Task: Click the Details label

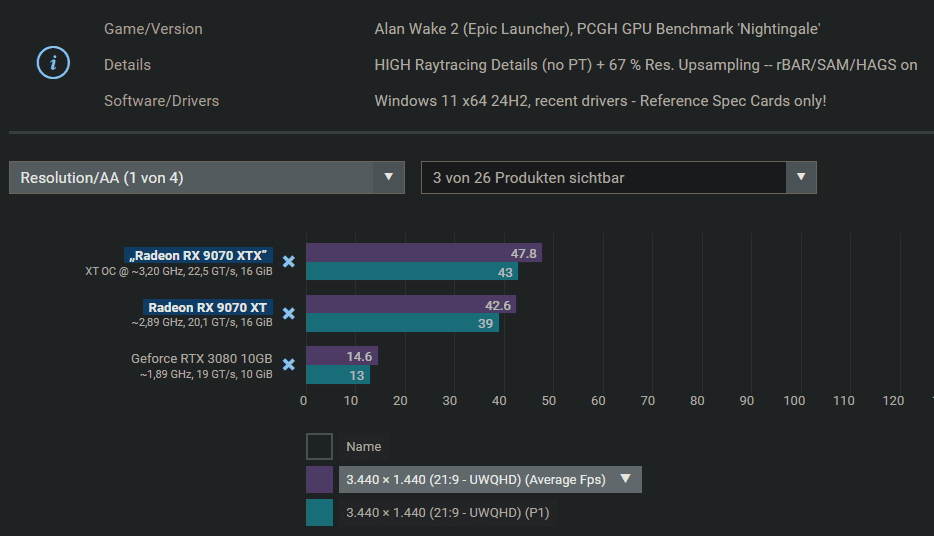Action: pyautogui.click(x=127, y=64)
